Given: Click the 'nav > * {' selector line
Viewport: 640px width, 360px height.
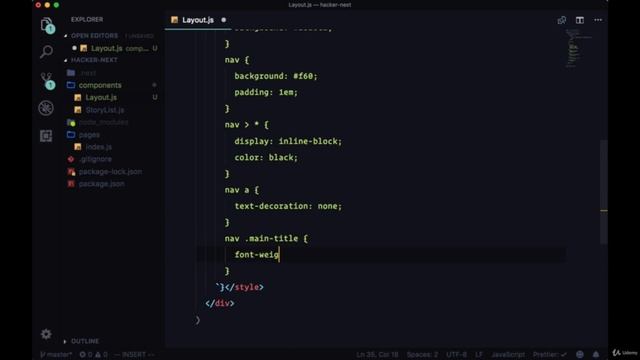Looking at the screenshot, I should tap(247, 125).
